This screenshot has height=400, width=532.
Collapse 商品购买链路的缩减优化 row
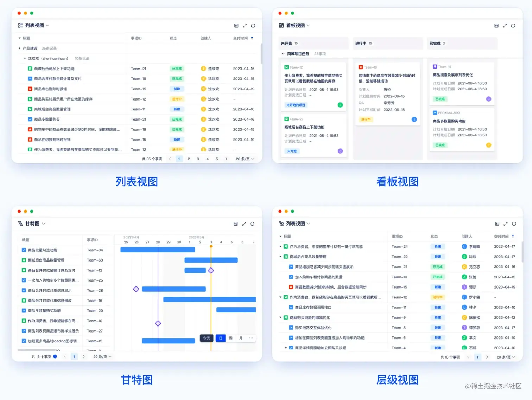click(280, 318)
